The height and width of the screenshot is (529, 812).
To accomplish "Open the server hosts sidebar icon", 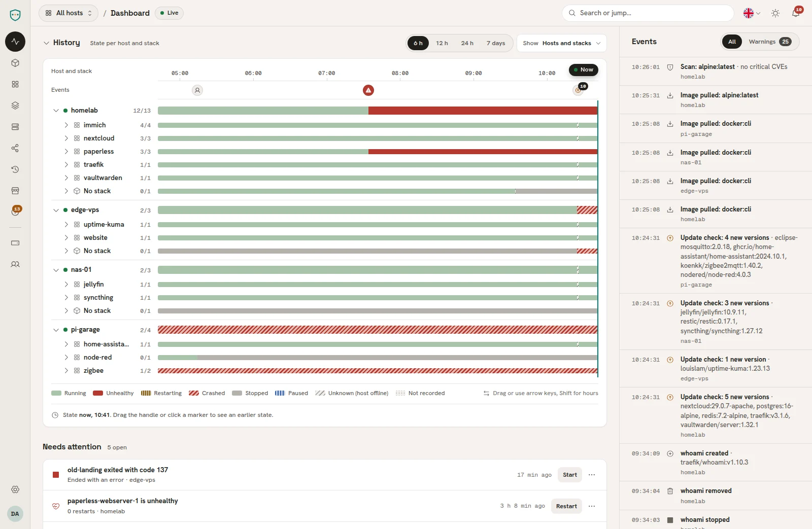I will [x=15, y=127].
